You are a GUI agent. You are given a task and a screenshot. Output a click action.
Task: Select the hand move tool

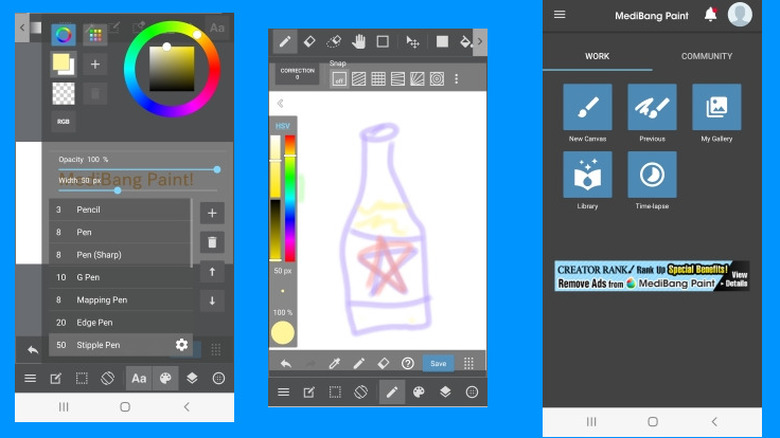pos(358,41)
